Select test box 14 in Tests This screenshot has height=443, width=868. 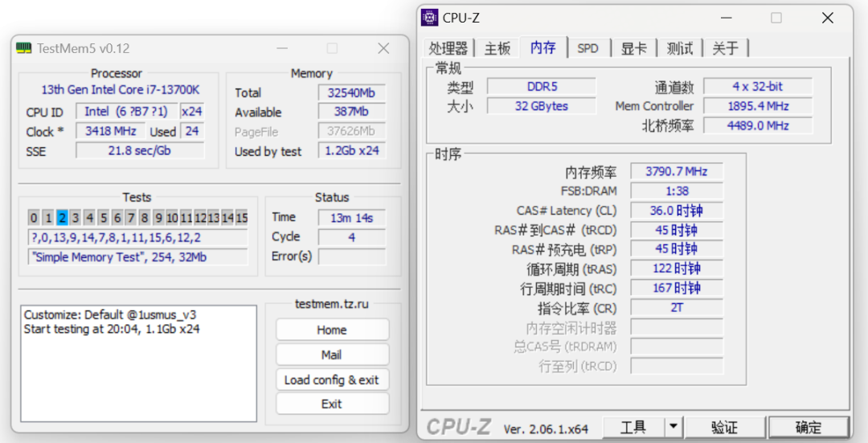coord(228,218)
